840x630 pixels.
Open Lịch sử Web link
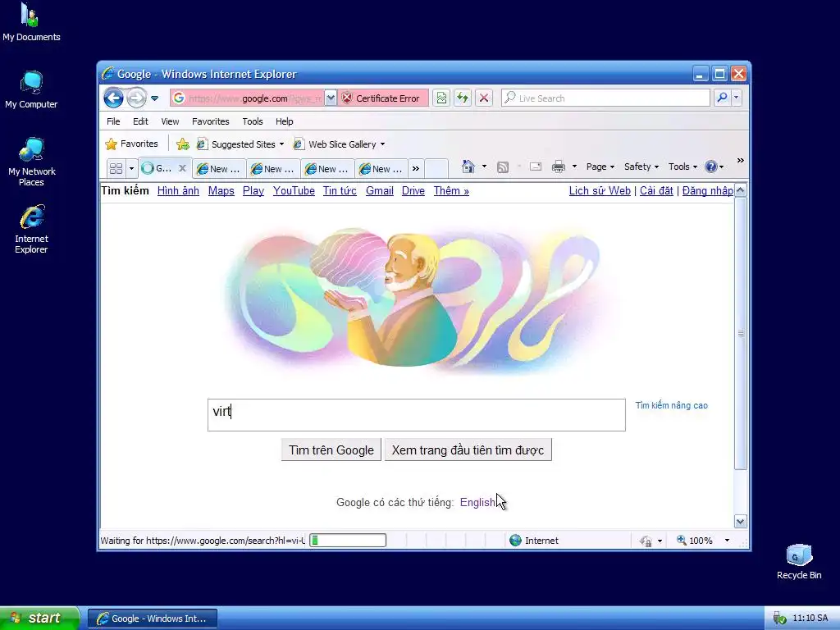click(600, 190)
